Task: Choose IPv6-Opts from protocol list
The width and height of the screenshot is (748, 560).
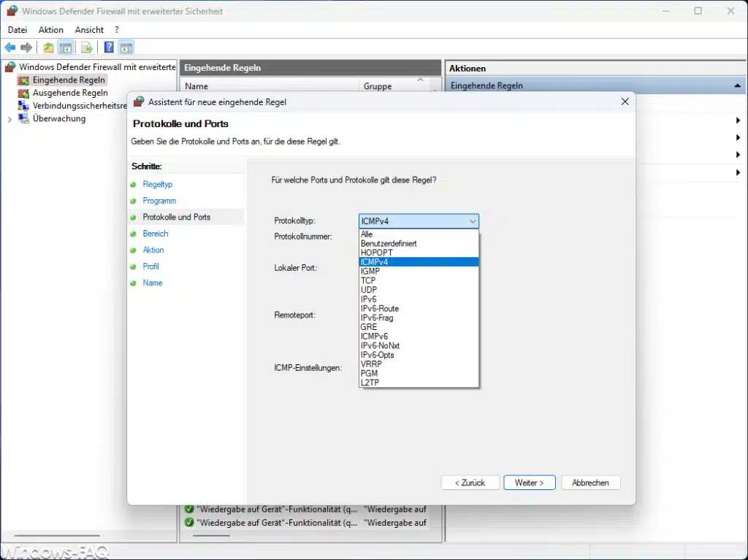Action: (419, 355)
